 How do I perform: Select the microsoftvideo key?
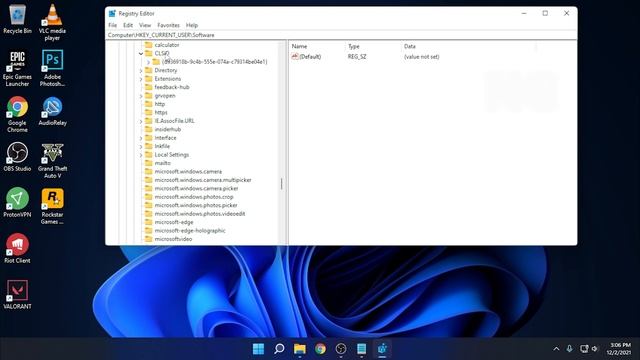click(x=173, y=239)
